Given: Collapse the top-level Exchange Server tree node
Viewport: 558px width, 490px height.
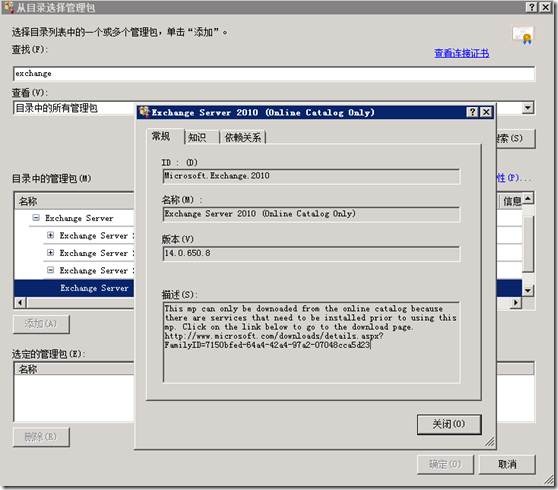Looking at the screenshot, I should click(x=36, y=217).
